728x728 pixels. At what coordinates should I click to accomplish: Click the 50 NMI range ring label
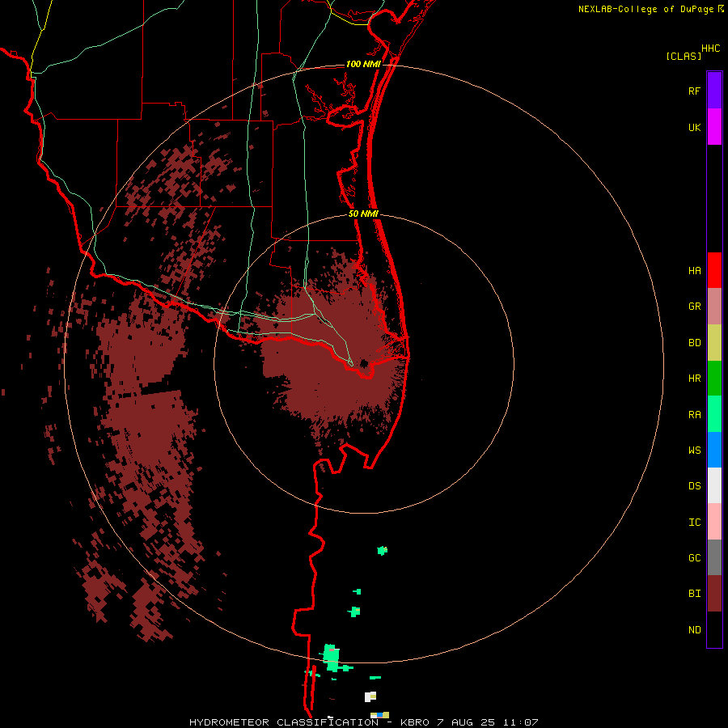pos(363,214)
